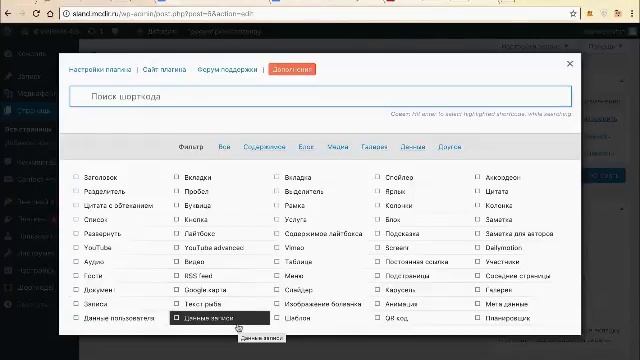
Task: Filter shortcodes by Медиа
Action: pos(338,147)
